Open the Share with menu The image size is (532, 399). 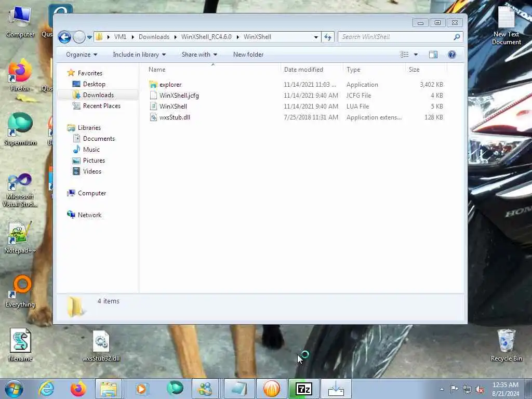point(199,55)
